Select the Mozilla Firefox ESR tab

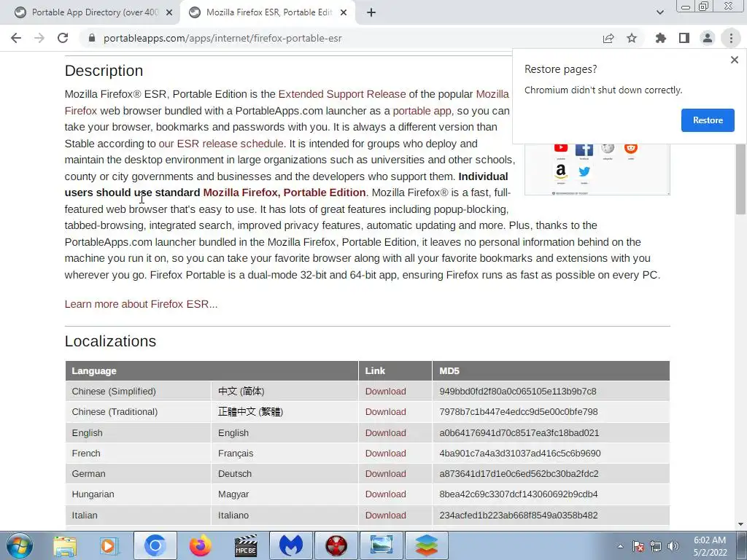point(267,13)
